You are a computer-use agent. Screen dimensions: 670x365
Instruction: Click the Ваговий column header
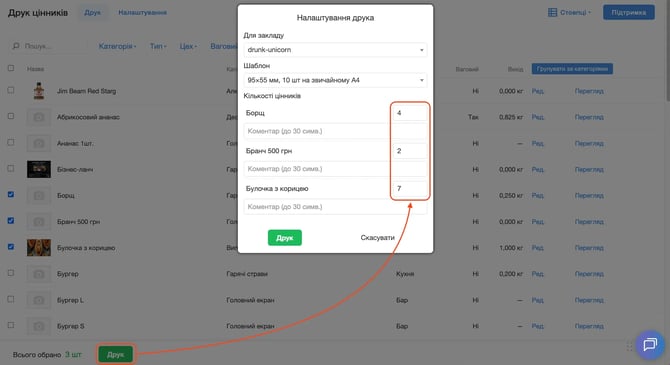click(x=467, y=69)
